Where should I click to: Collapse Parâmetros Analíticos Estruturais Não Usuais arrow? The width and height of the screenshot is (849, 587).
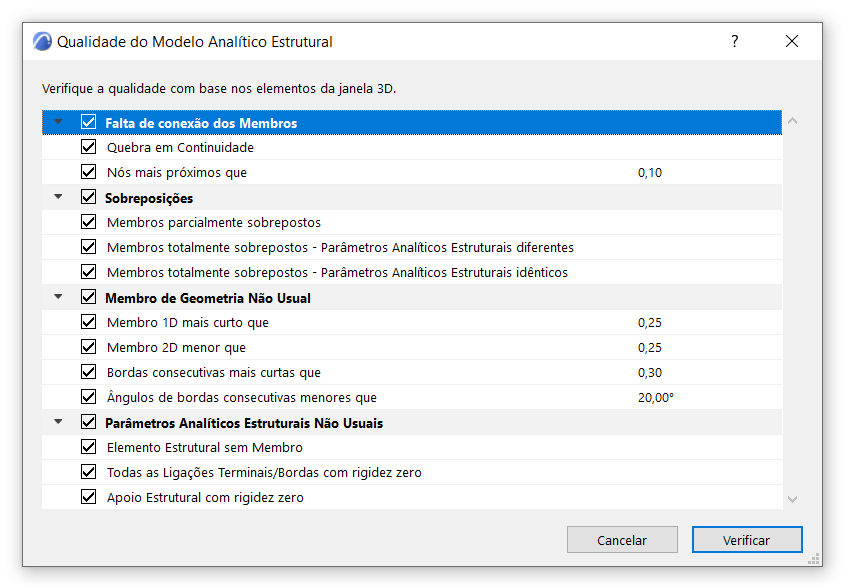coord(58,422)
